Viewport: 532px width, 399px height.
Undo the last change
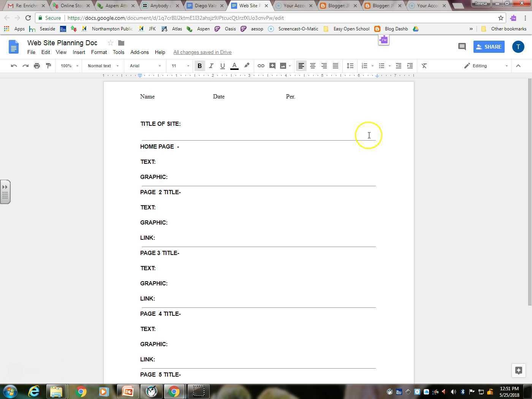tap(14, 65)
